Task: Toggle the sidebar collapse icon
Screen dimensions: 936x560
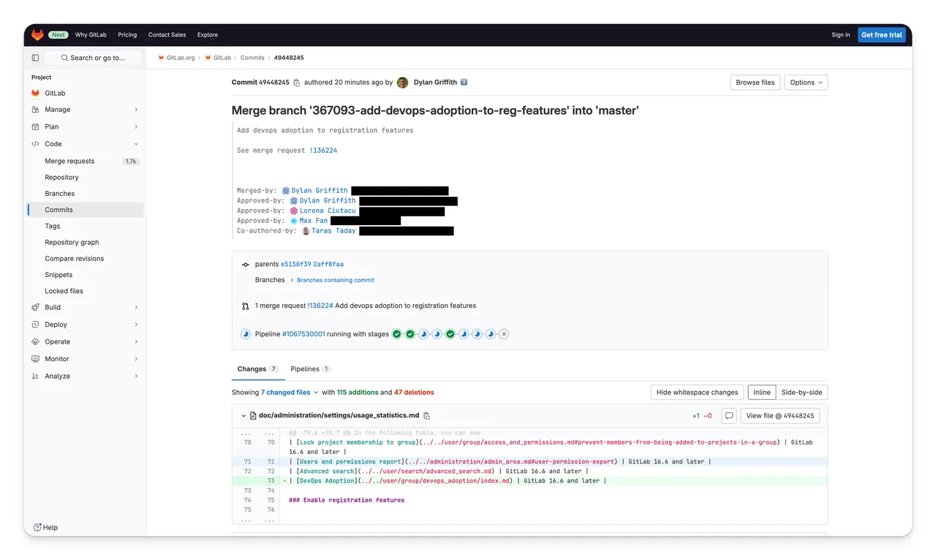Action: coord(35,58)
